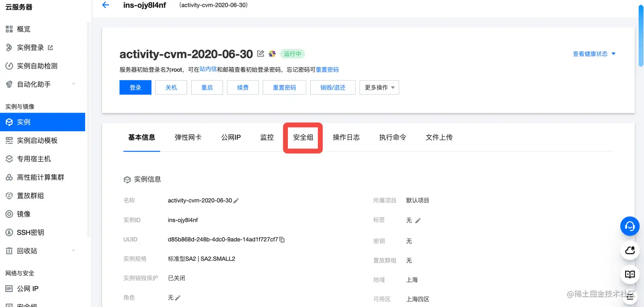Click the 默认项目 project value

point(418,200)
